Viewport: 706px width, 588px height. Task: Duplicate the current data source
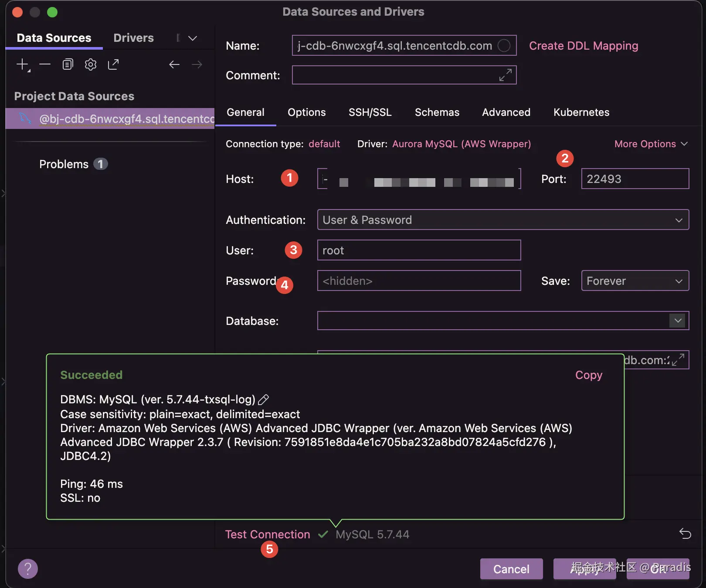[67, 64]
